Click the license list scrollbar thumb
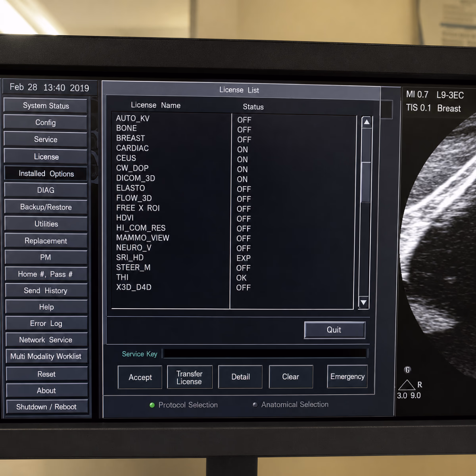This screenshot has width=476, height=476. click(366, 182)
